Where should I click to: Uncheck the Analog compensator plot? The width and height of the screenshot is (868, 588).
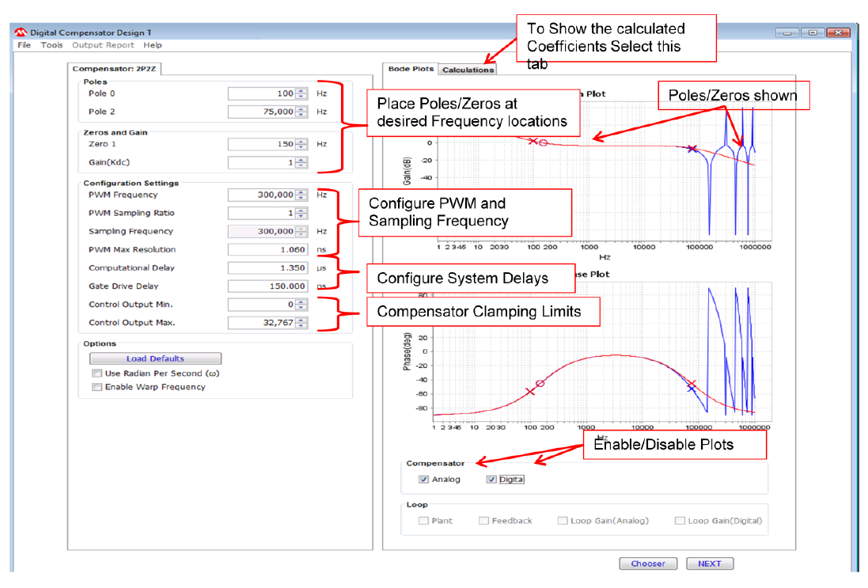pyautogui.click(x=424, y=480)
